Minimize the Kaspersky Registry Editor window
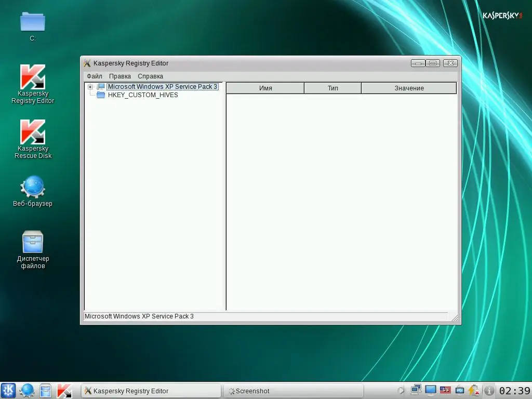This screenshot has height=399, width=532. pyautogui.click(x=418, y=63)
